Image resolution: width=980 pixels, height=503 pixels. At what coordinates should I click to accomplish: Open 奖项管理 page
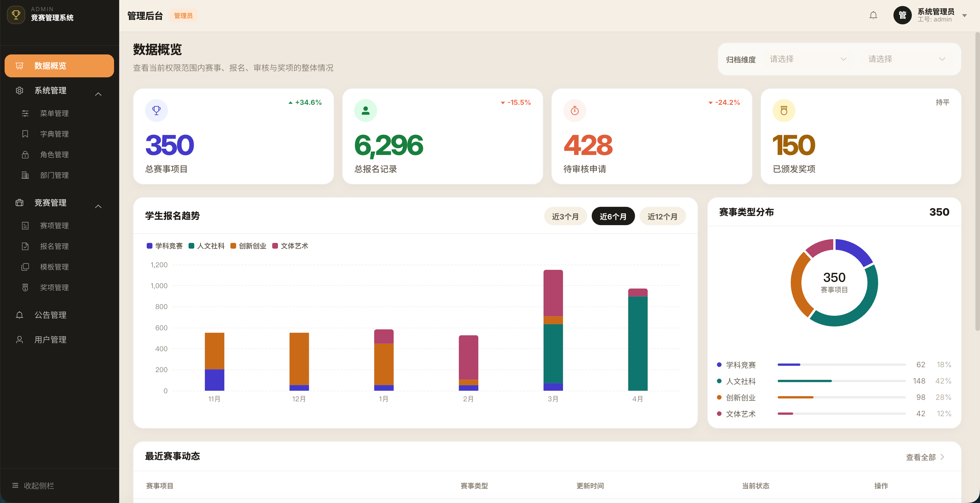(59, 287)
